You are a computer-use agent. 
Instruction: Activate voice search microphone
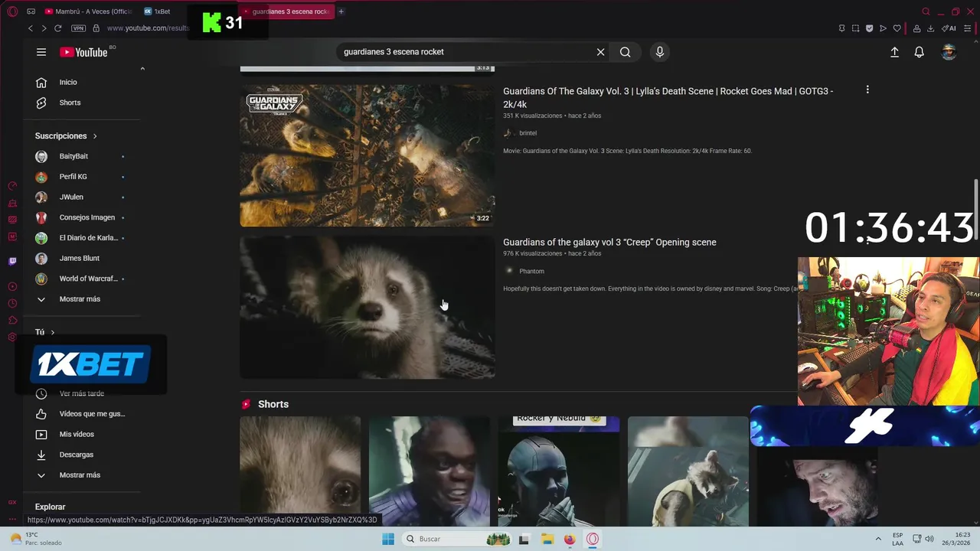click(x=660, y=52)
